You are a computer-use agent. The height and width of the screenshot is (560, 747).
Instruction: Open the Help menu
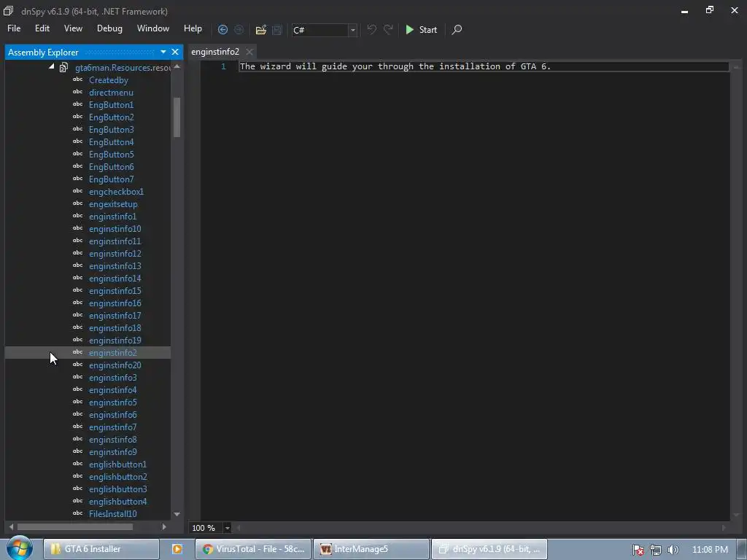pos(193,28)
